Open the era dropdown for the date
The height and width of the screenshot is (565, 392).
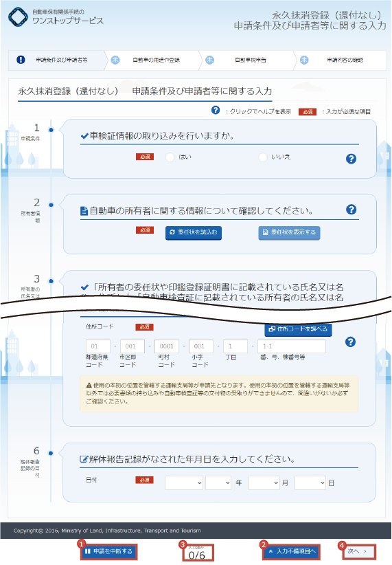pos(183,483)
